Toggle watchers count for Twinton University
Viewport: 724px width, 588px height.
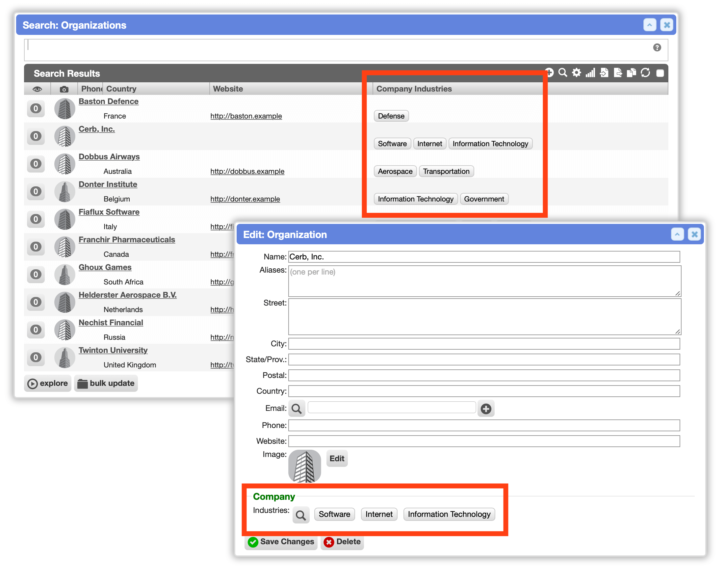point(36,358)
